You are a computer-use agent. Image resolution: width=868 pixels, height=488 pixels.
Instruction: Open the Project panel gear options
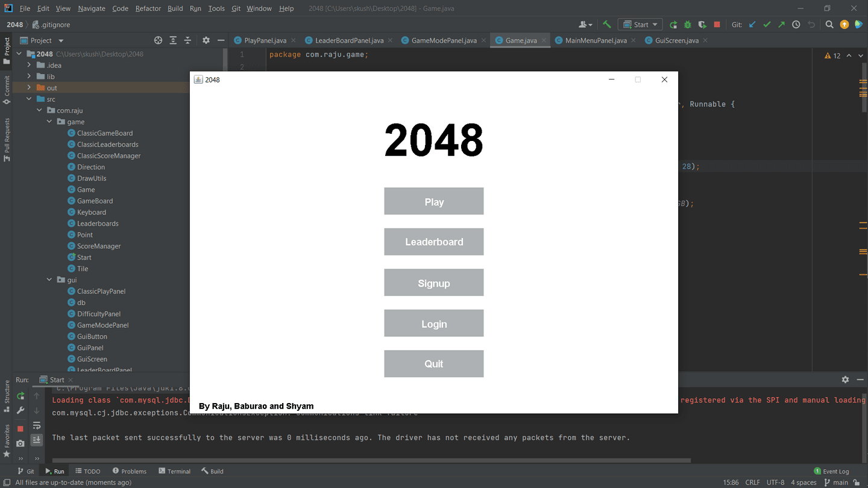point(206,40)
